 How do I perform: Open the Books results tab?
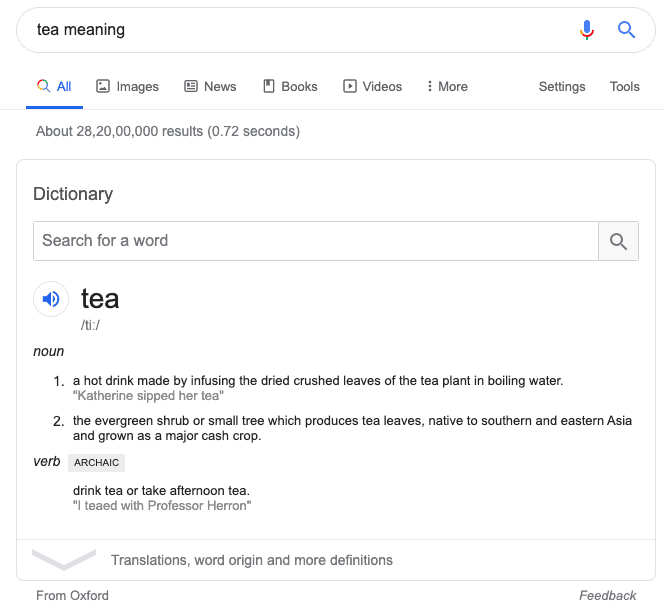[x=290, y=86]
